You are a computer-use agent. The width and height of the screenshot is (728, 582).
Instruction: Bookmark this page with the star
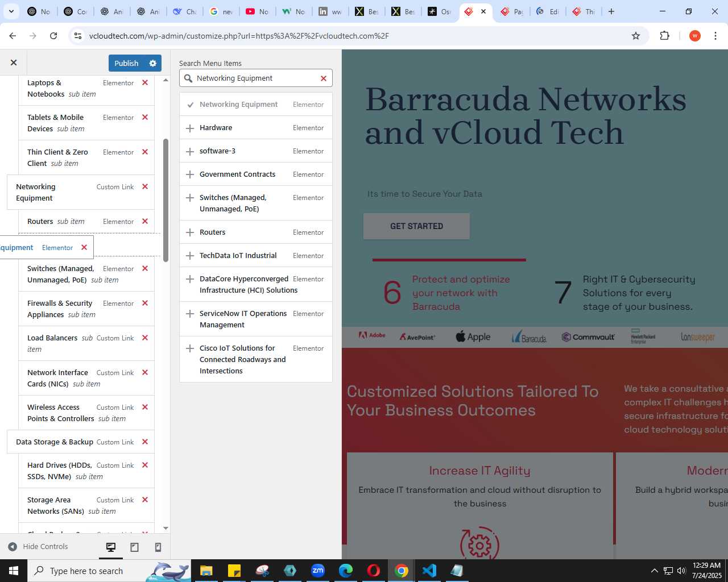click(x=636, y=36)
